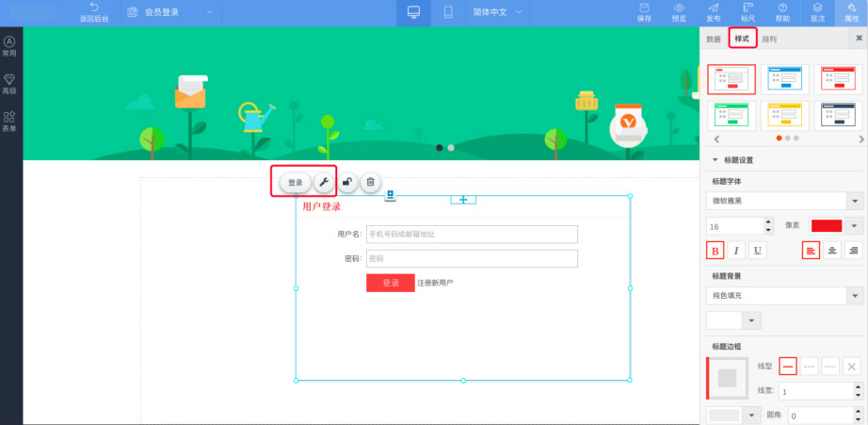Toggle italic for the title font
The image size is (868, 425).
736,250
